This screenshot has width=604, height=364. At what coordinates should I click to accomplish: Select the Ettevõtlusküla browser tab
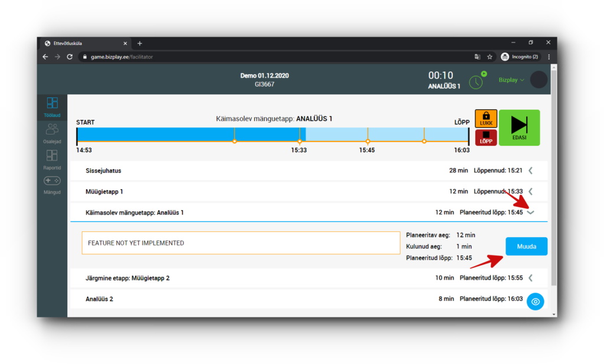pyautogui.click(x=83, y=43)
